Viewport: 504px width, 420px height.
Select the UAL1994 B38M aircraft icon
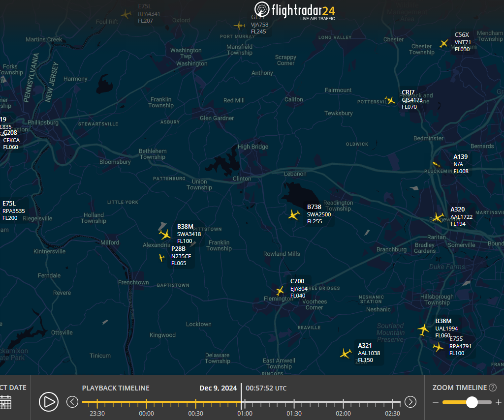pyautogui.click(x=423, y=329)
